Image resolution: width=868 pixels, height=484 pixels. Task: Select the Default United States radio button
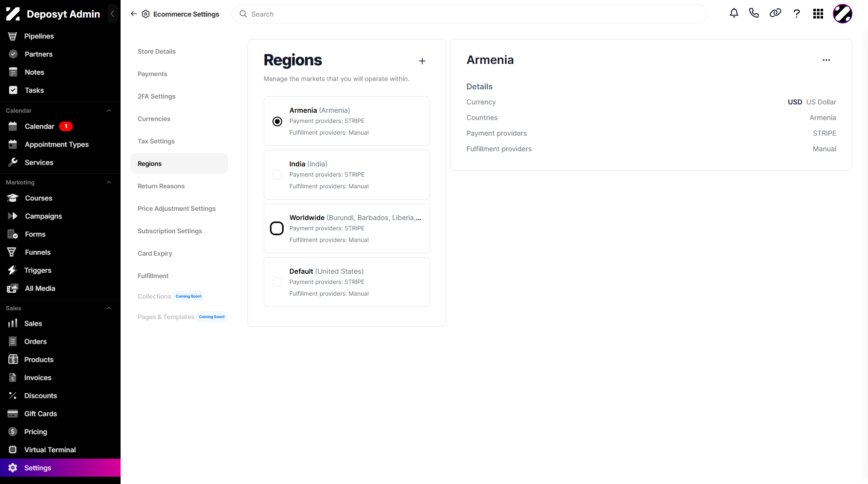[x=277, y=282]
